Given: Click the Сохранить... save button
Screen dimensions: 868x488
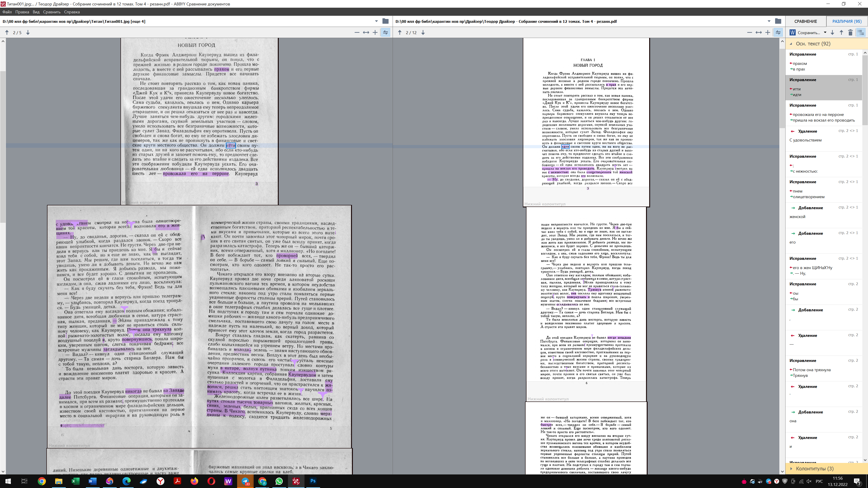Looking at the screenshot, I should pyautogui.click(x=809, y=33).
